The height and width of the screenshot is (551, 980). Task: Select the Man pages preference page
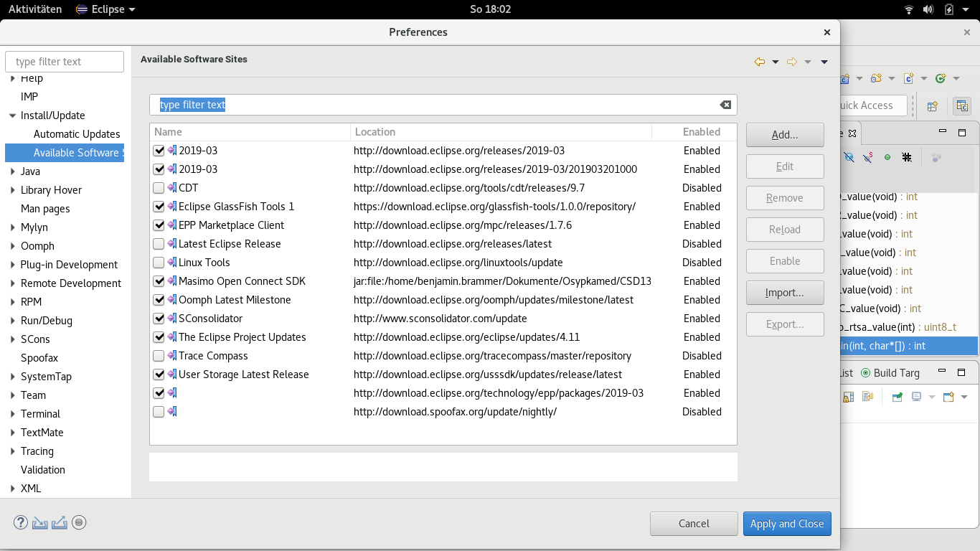click(45, 209)
